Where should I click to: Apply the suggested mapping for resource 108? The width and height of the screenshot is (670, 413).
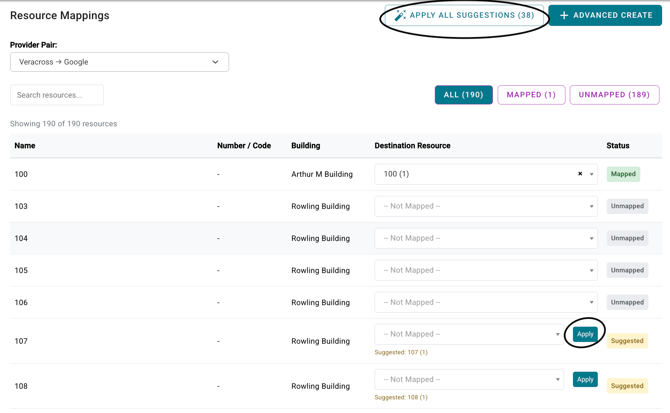tap(585, 379)
